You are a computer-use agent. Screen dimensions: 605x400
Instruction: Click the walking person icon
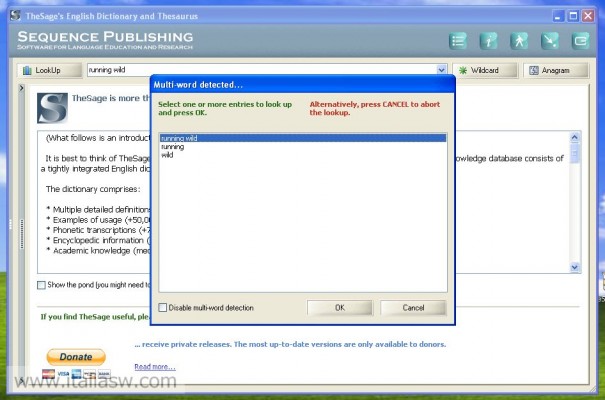pos(519,41)
